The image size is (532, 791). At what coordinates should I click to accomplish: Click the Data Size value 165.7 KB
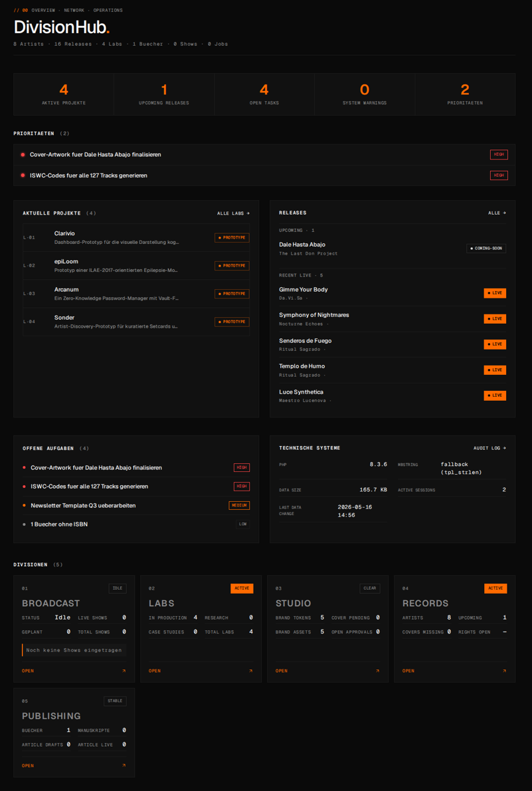pyautogui.click(x=373, y=490)
